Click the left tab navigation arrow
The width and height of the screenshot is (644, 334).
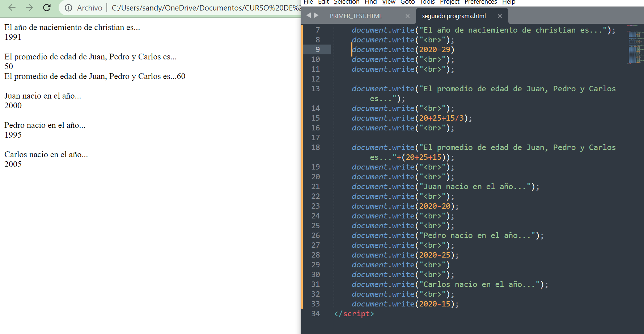(x=308, y=15)
